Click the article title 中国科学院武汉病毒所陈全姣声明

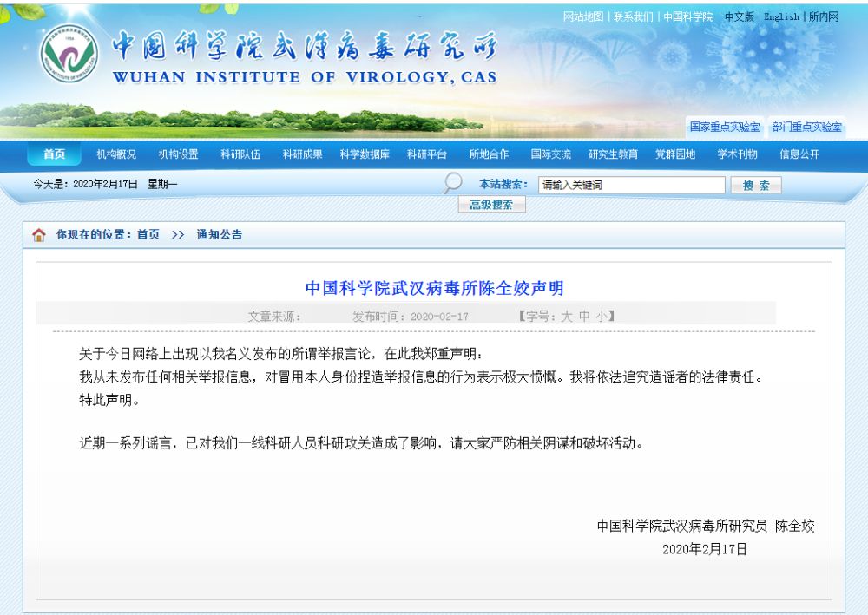(x=435, y=288)
